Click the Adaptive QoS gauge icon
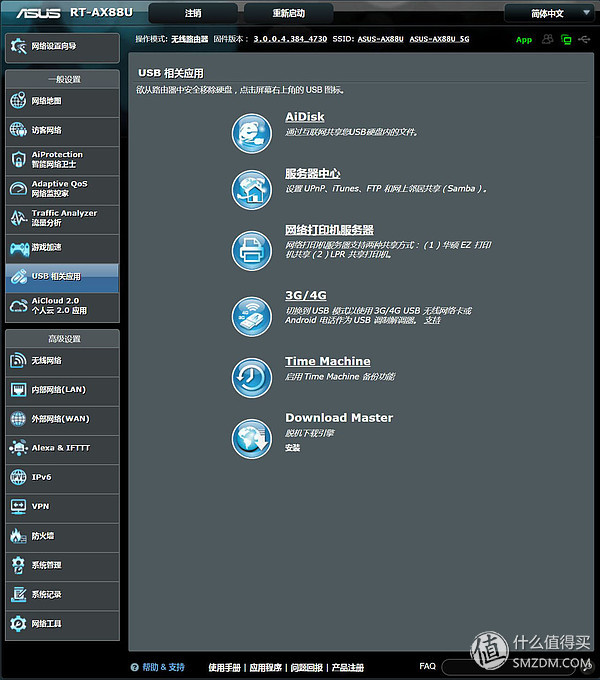 pyautogui.click(x=18, y=188)
